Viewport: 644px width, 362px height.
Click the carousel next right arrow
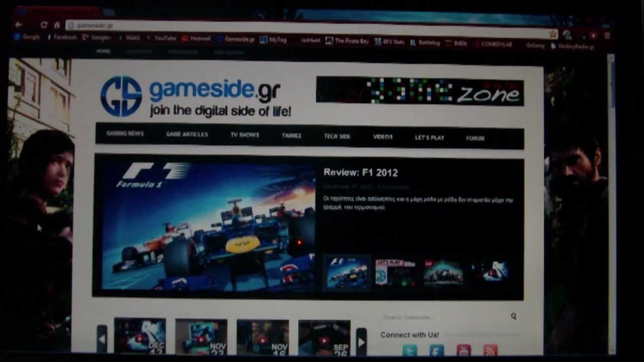(x=361, y=342)
